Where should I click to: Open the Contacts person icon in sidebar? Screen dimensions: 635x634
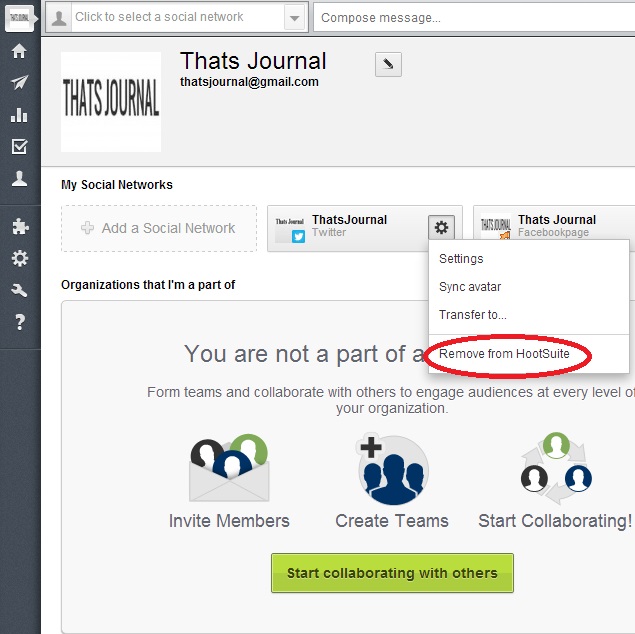[19, 179]
